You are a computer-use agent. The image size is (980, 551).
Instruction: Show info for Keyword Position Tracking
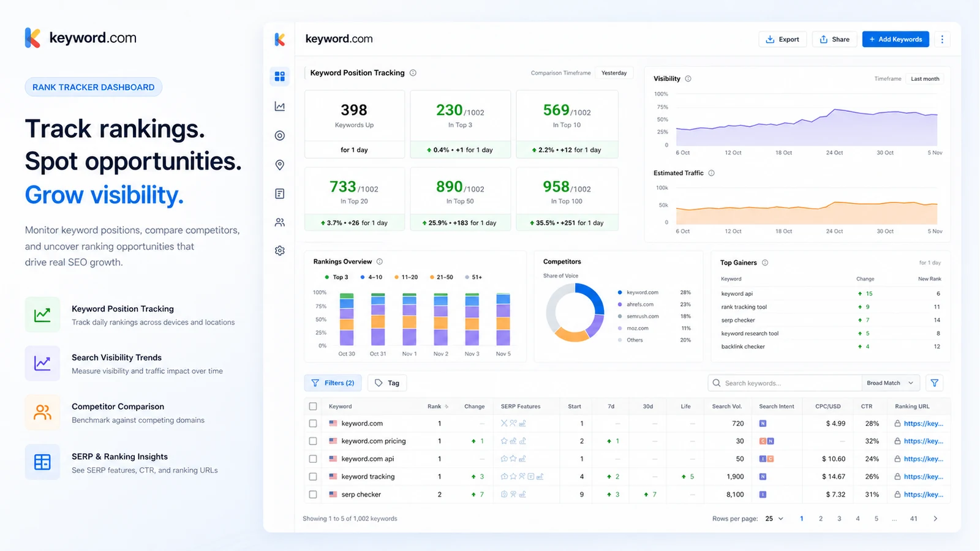coord(413,73)
